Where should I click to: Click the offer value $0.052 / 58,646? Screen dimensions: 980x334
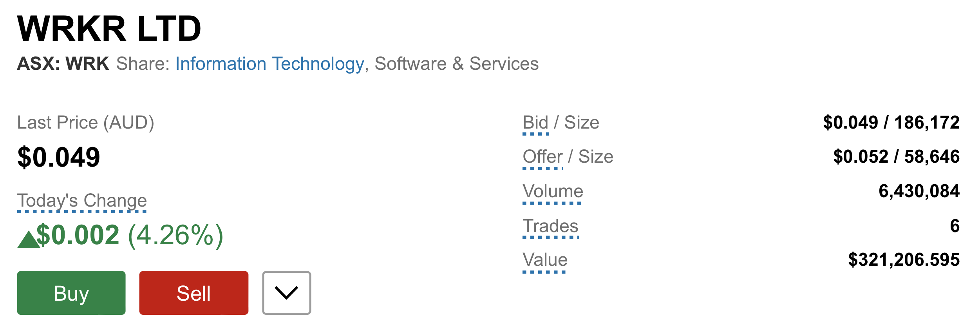tap(896, 157)
